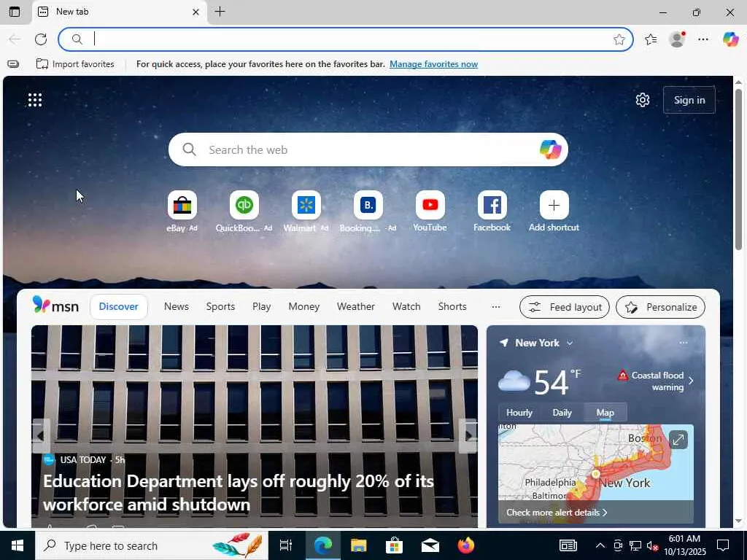The height and width of the screenshot is (560, 747).
Task: Open the app launcher grid icon
Action: pos(35,100)
